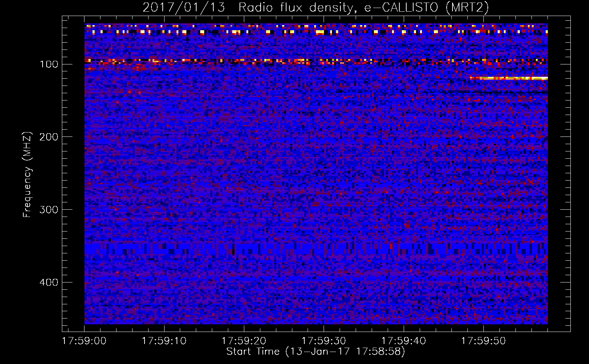The width and height of the screenshot is (589, 364).
Task: Click the 17:59:00 time tick label
Action: (x=84, y=341)
